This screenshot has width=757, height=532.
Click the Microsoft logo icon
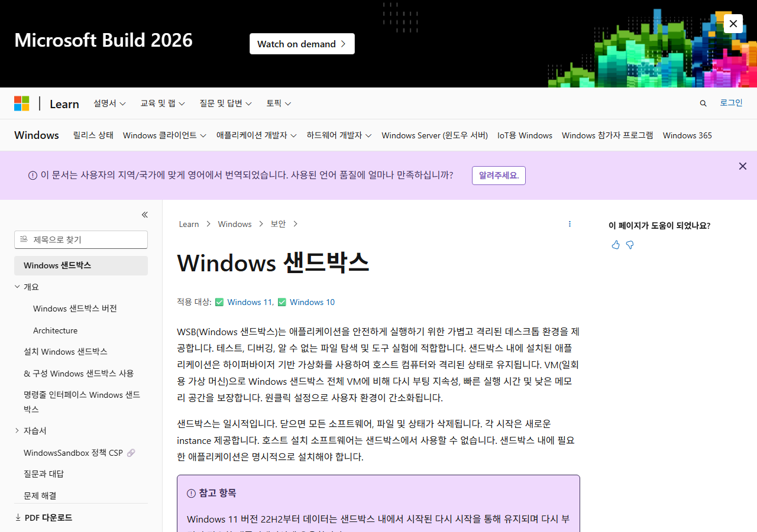tap(22, 103)
